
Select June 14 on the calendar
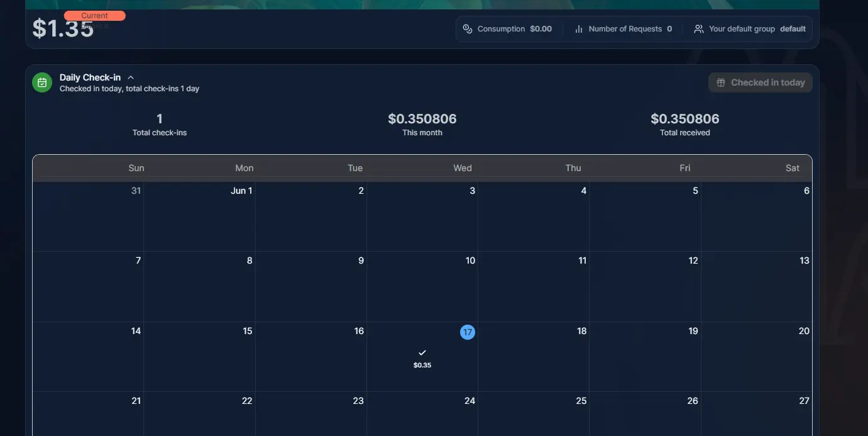[x=88, y=357]
